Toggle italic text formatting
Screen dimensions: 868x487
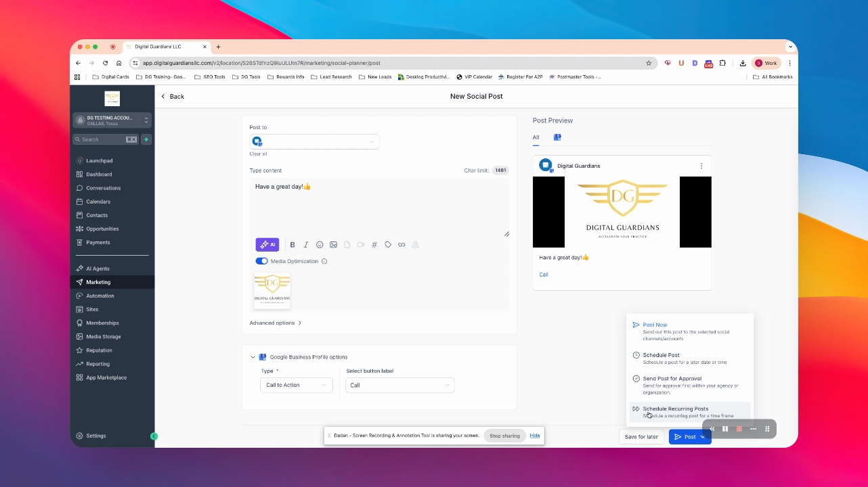click(x=306, y=245)
